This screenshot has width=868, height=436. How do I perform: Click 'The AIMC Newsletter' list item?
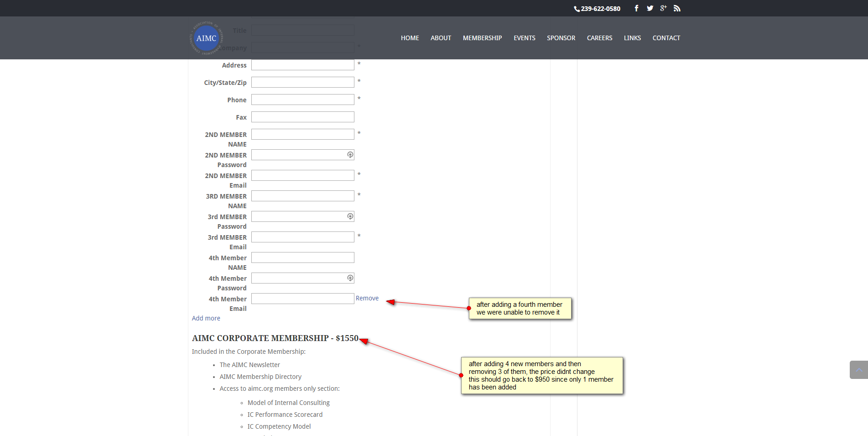[x=250, y=365]
